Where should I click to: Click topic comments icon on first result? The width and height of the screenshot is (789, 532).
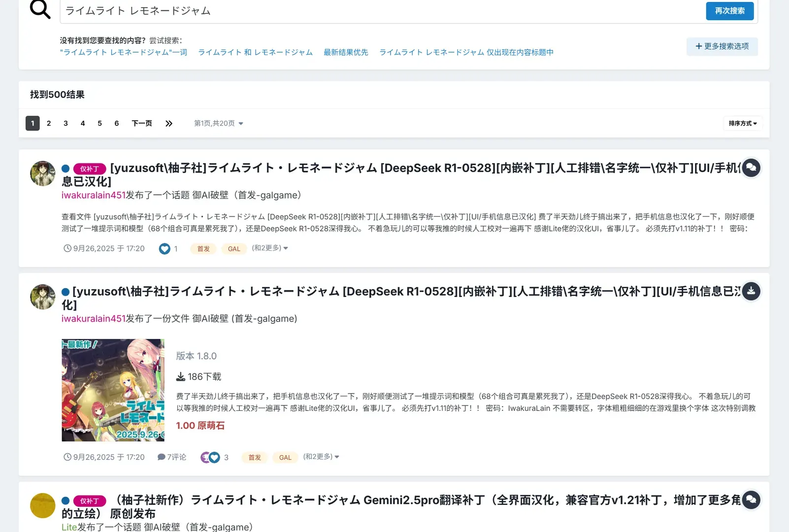click(751, 168)
